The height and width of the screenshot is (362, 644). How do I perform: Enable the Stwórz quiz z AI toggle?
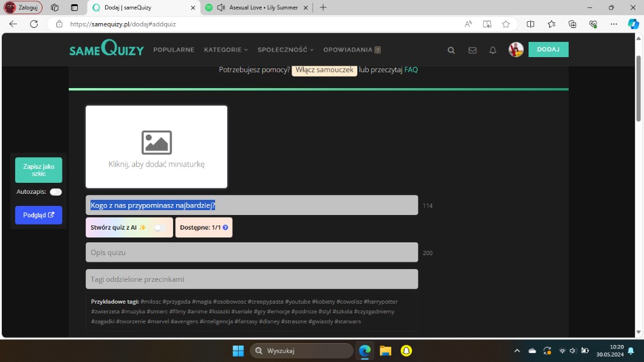tap(159, 228)
